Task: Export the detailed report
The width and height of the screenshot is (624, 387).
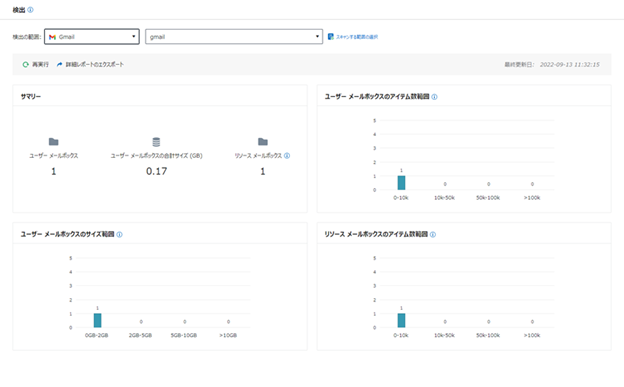Action: pyautogui.click(x=94, y=64)
